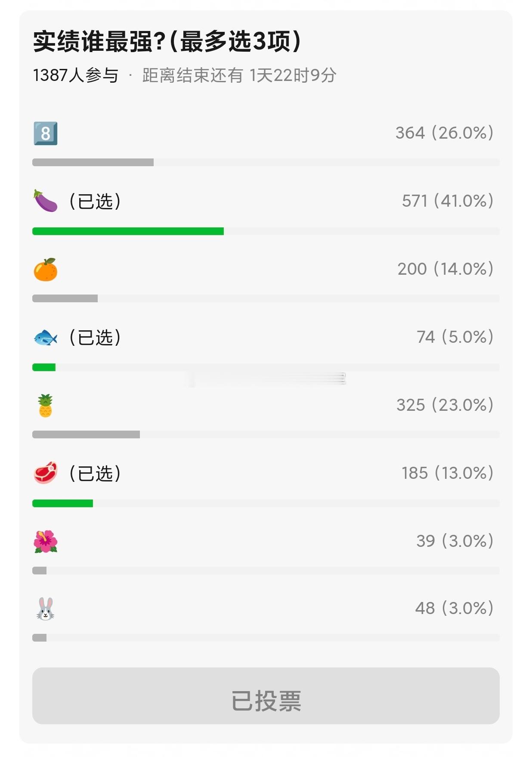
Task: Click the 1387人参与 participant count
Action: click(x=76, y=75)
